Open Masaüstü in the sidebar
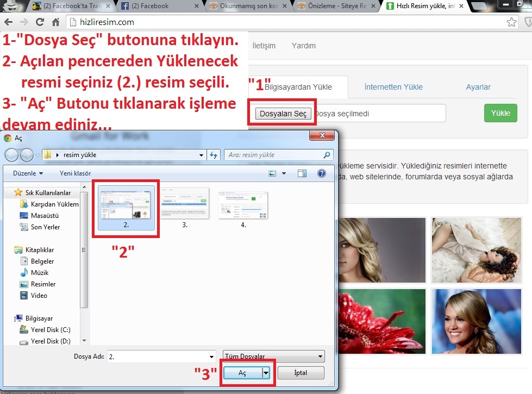 point(45,216)
